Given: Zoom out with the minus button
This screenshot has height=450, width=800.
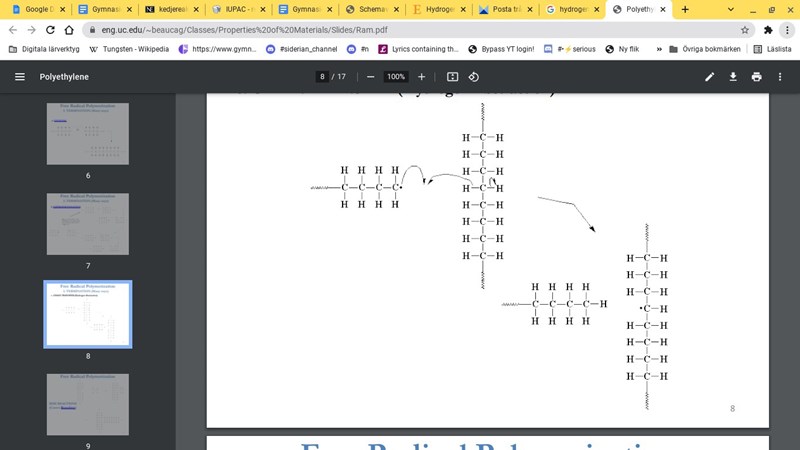Looking at the screenshot, I should [371, 77].
